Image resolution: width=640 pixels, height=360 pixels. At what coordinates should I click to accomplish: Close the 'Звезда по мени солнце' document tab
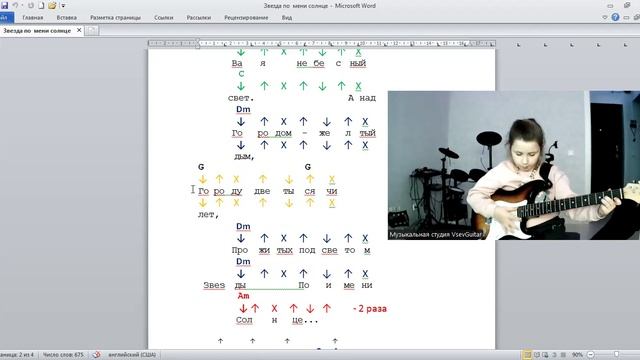click(79, 30)
